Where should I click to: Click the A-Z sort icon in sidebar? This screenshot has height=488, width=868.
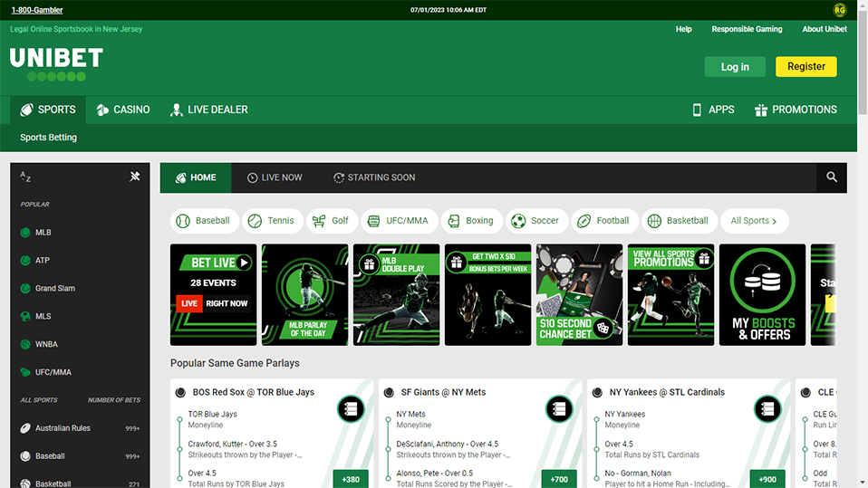25,177
